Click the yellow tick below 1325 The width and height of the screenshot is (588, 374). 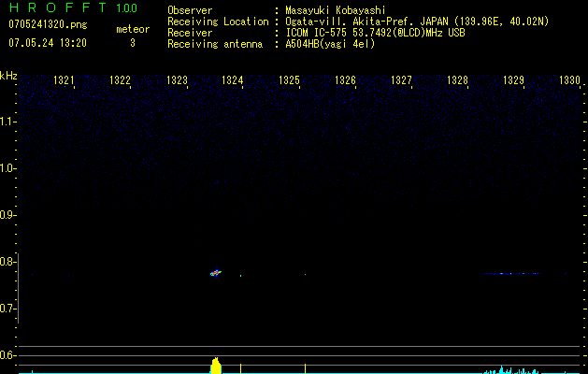click(x=306, y=368)
